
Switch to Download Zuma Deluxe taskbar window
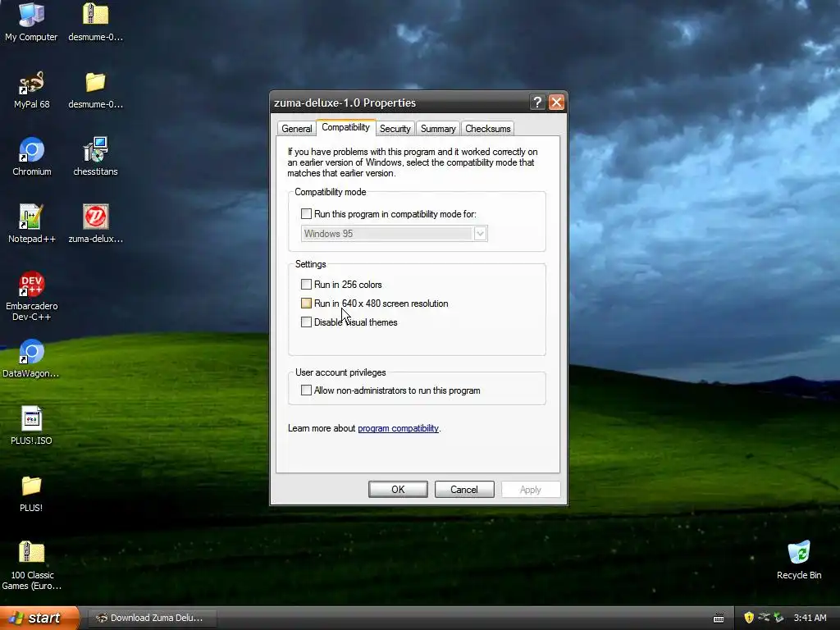click(x=153, y=618)
